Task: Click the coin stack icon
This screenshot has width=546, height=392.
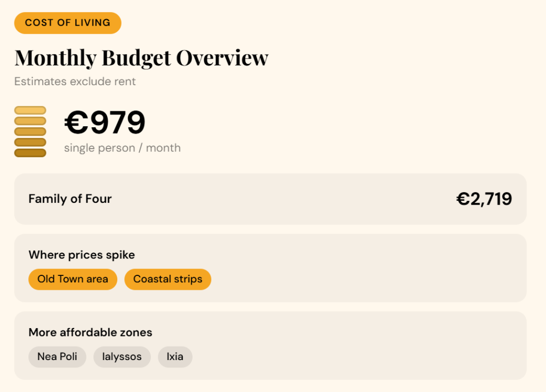Action: (x=30, y=132)
